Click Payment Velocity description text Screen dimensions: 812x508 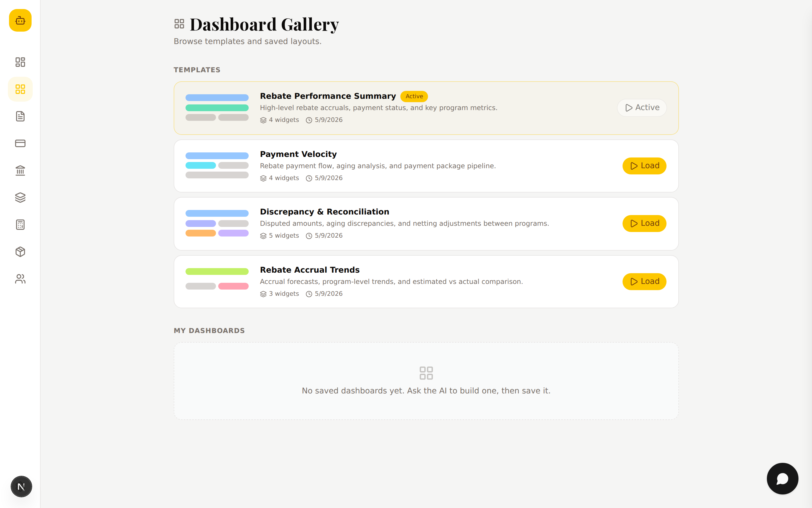(378, 166)
